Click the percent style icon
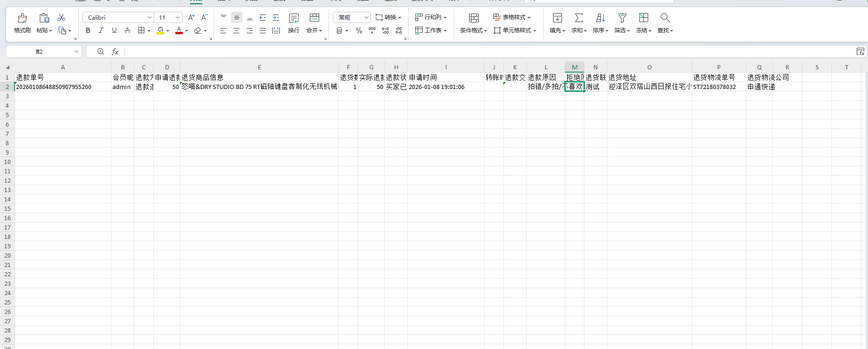Image resolution: width=868 pixels, height=349 pixels. click(359, 30)
